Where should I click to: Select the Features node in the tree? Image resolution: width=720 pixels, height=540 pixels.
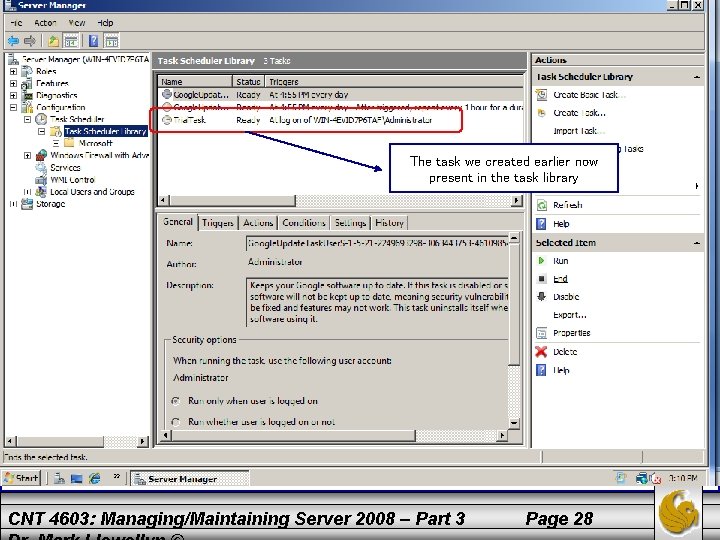pos(52,84)
